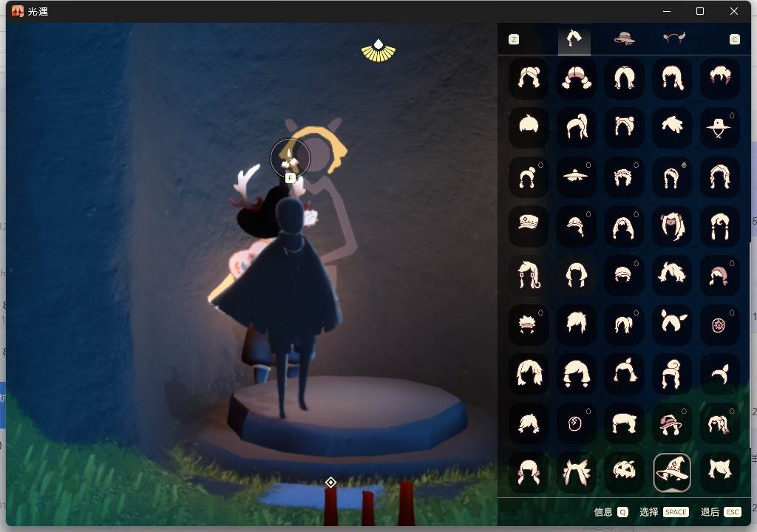Select the twin pigtails with pink band hairstyle
The height and width of the screenshot is (532, 757).
click(x=577, y=78)
